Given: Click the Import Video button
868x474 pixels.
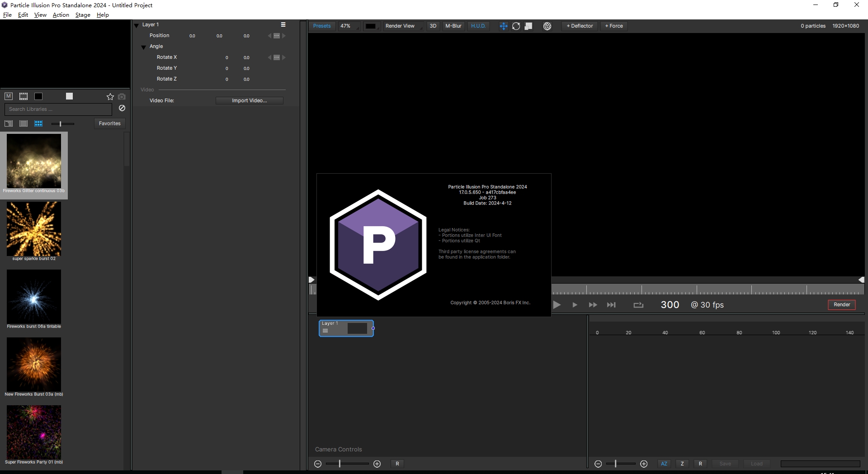Looking at the screenshot, I should coord(250,100).
